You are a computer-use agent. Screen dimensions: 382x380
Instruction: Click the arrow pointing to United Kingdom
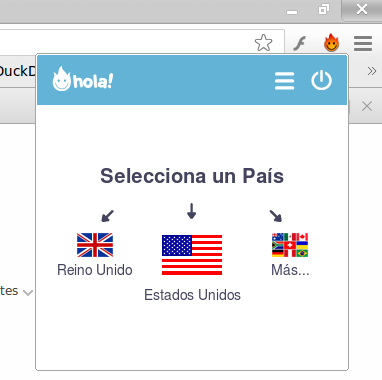tap(107, 216)
